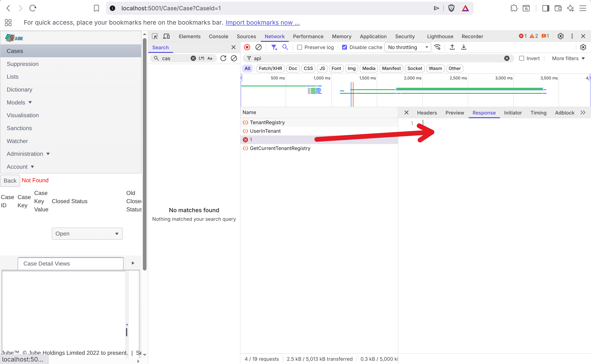Open network conditions wifi icon
The height and width of the screenshot is (364, 591).
[437, 47]
